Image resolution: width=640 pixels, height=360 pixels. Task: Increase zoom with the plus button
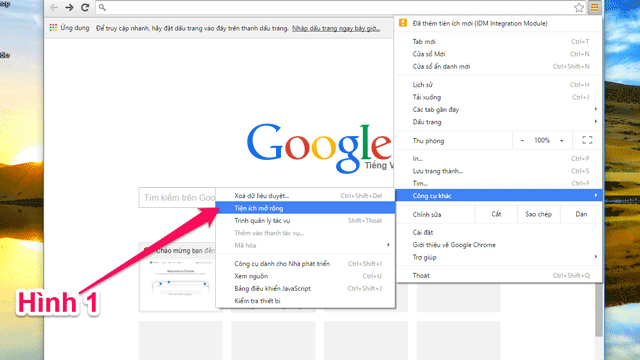point(562,140)
